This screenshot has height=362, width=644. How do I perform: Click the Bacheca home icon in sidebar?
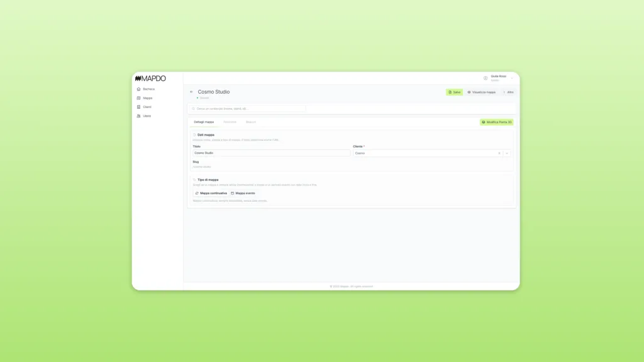tap(139, 89)
